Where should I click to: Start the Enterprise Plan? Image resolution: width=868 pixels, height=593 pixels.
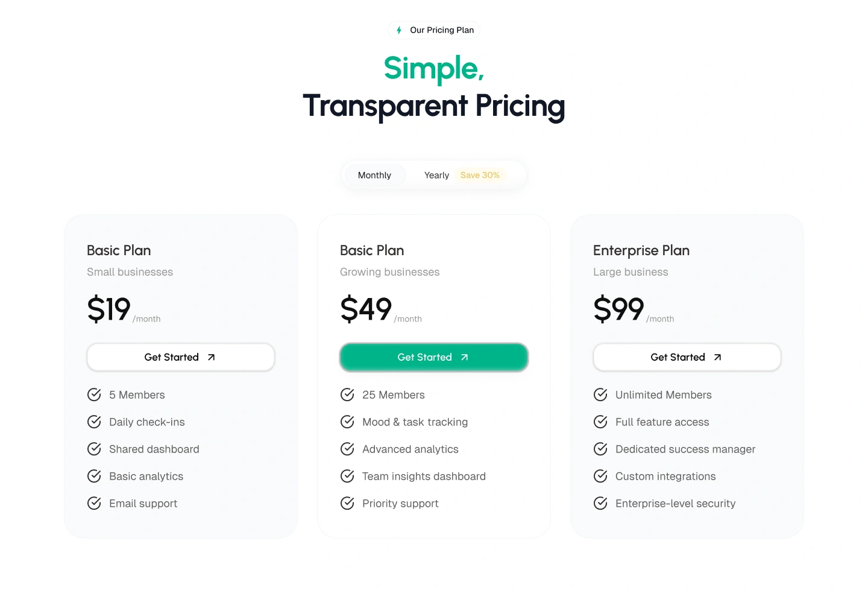coord(687,357)
